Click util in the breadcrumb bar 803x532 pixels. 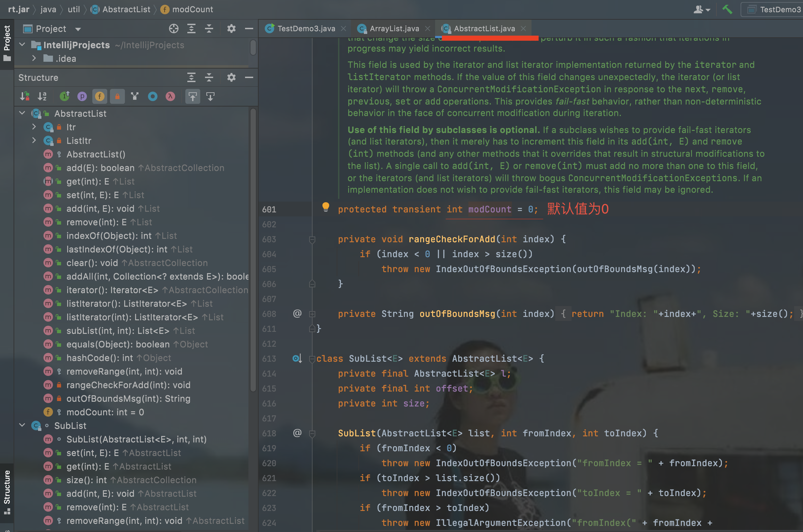coord(74,9)
